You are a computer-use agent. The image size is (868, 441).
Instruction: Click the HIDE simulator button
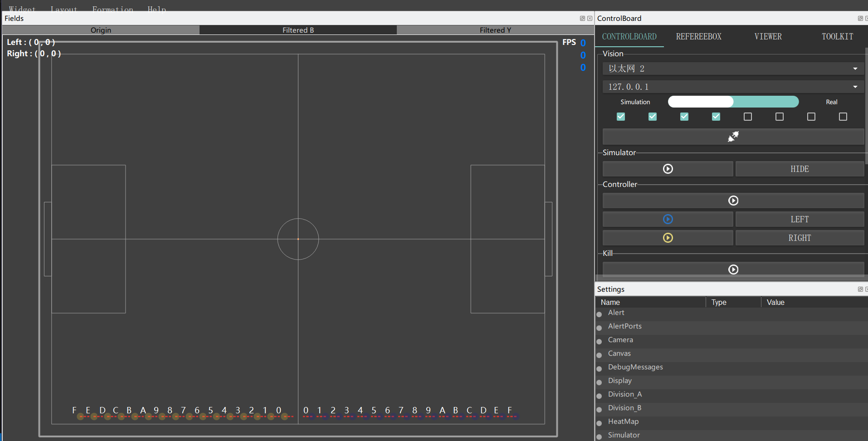pyautogui.click(x=800, y=169)
